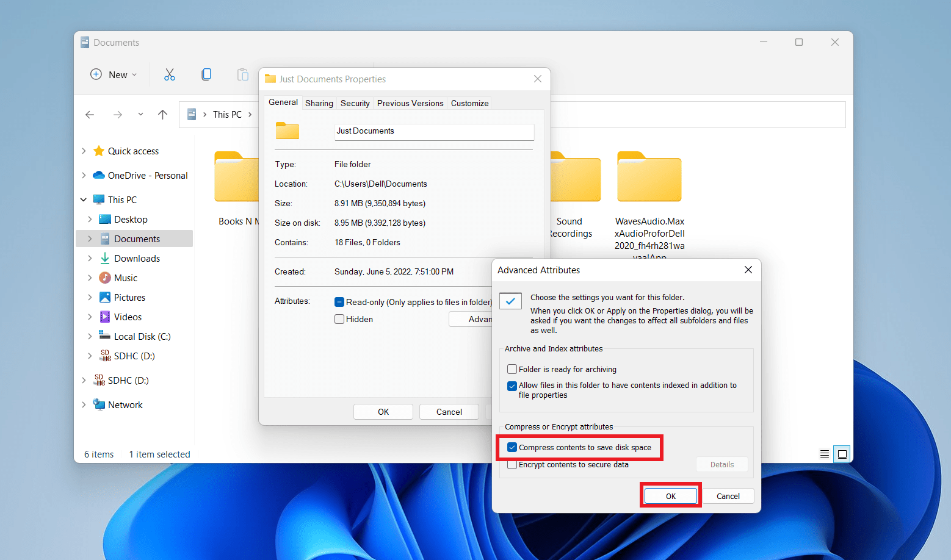Image resolution: width=951 pixels, height=560 pixels.
Task: Go forward with the right arrow
Action: click(x=118, y=115)
